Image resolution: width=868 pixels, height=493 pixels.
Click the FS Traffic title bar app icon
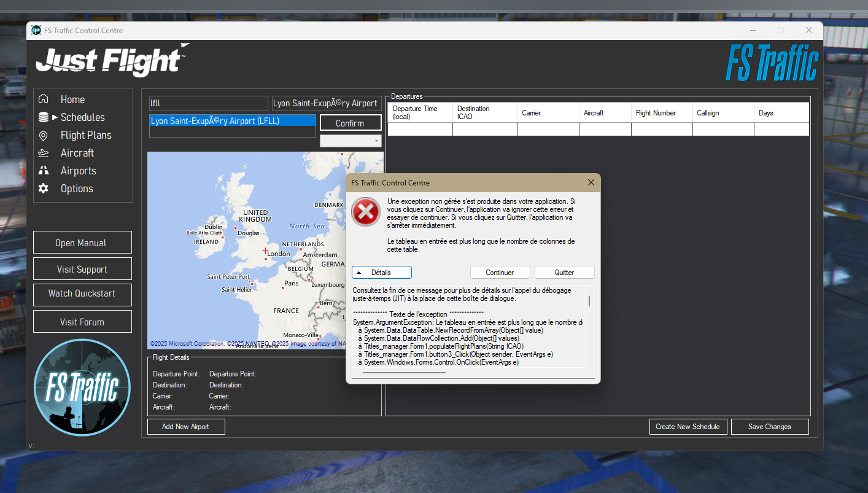36,30
